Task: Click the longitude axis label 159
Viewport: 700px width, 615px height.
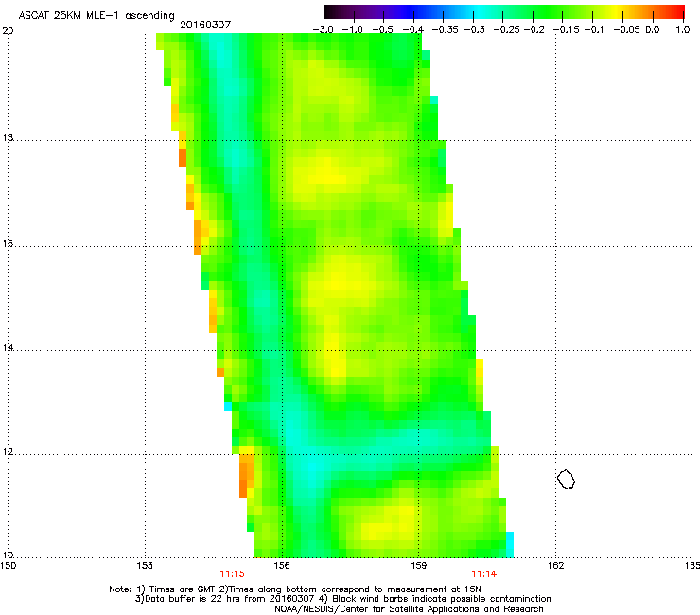Action: click(418, 566)
